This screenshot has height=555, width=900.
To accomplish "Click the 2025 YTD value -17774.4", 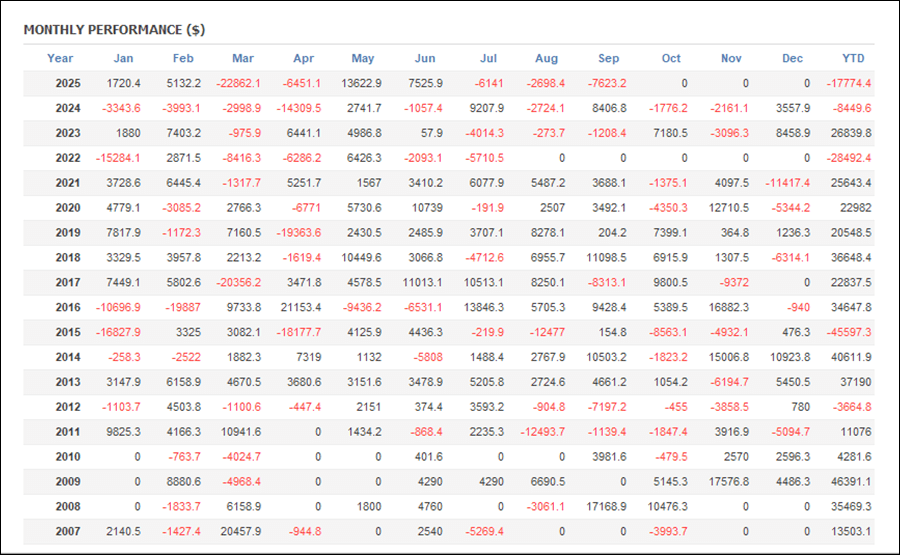I will pos(847,83).
